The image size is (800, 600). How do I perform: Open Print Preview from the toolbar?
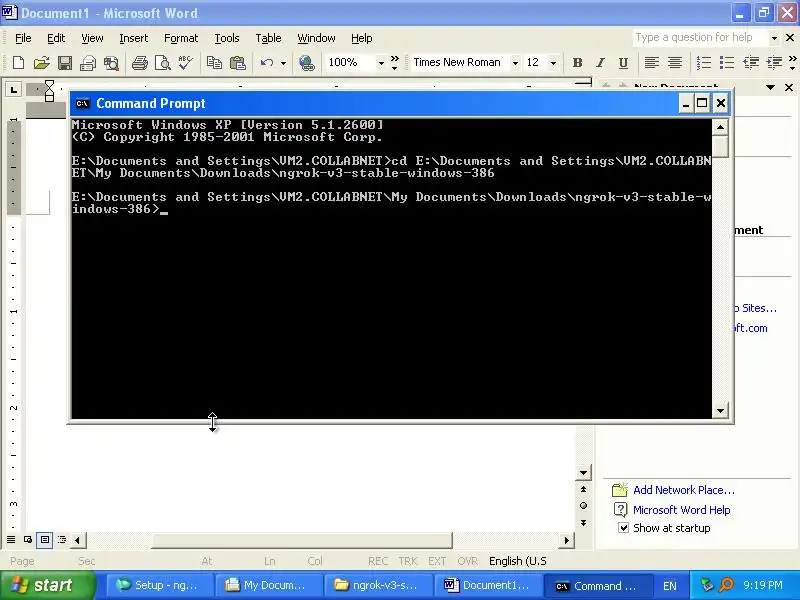[x=162, y=63]
